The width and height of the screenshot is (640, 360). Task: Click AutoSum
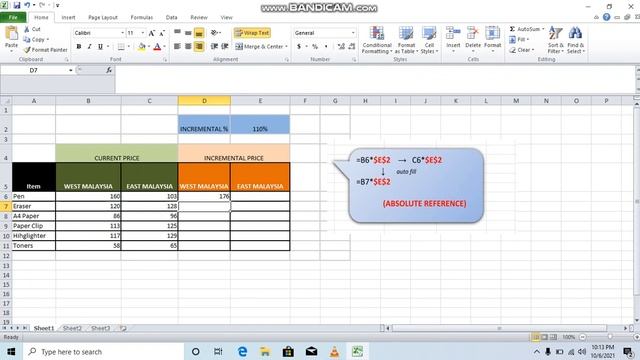[527, 29]
